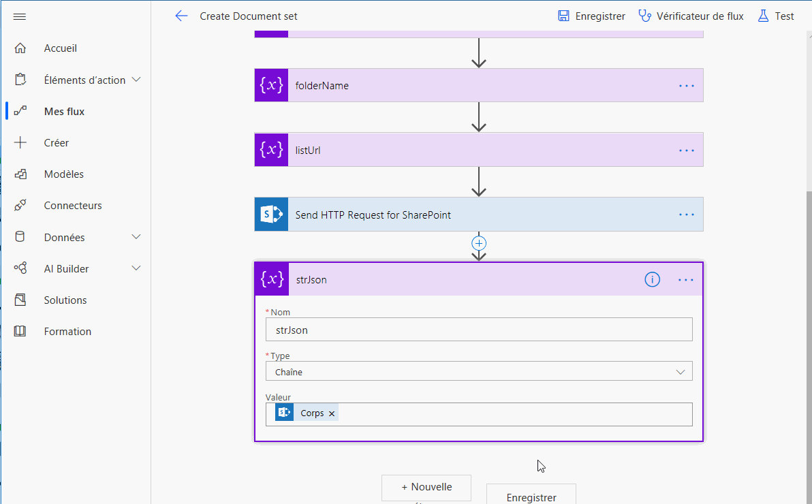Image resolution: width=812 pixels, height=504 pixels.
Task: Expand the folderName step header
Action: click(479, 85)
